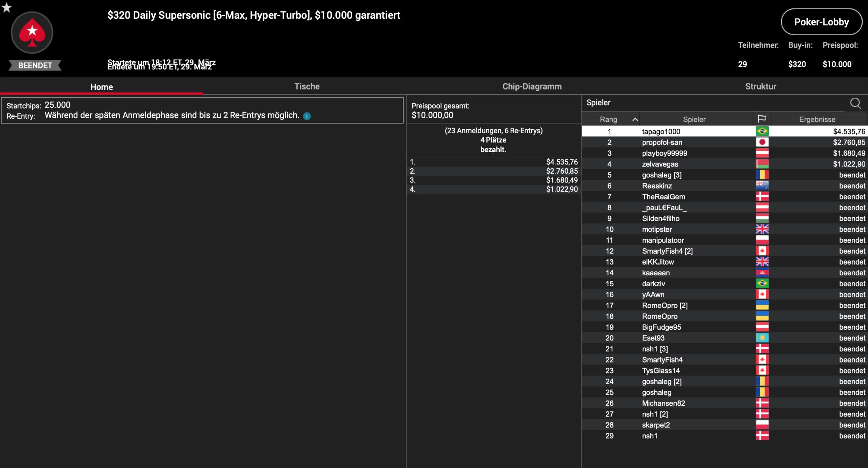This screenshot has height=468, width=868.
Task: Sort by Spieler column header
Action: [x=694, y=119]
